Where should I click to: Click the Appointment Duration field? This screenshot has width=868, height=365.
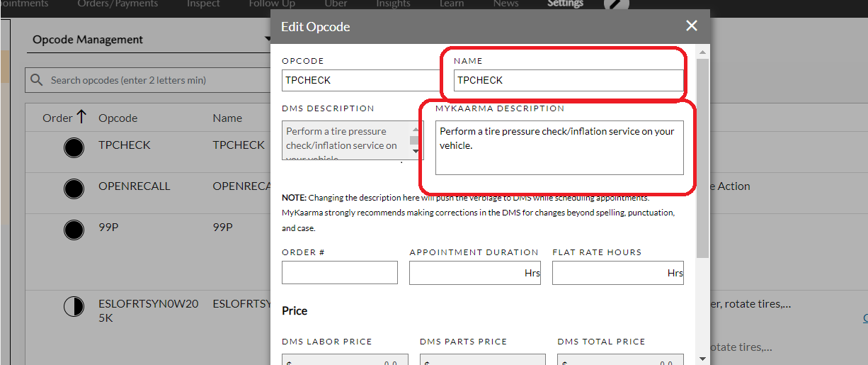[x=475, y=273]
